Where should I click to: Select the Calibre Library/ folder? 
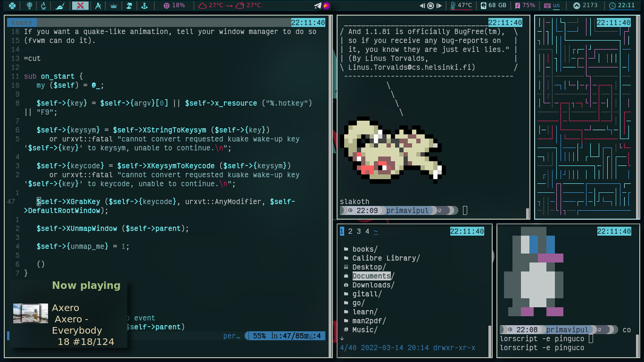coord(386,258)
